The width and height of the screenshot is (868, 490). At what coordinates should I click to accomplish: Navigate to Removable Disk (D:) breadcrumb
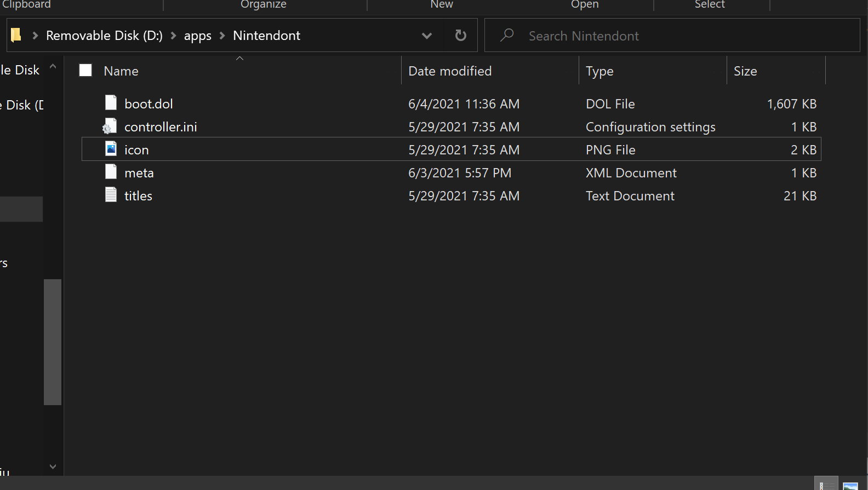pos(104,36)
